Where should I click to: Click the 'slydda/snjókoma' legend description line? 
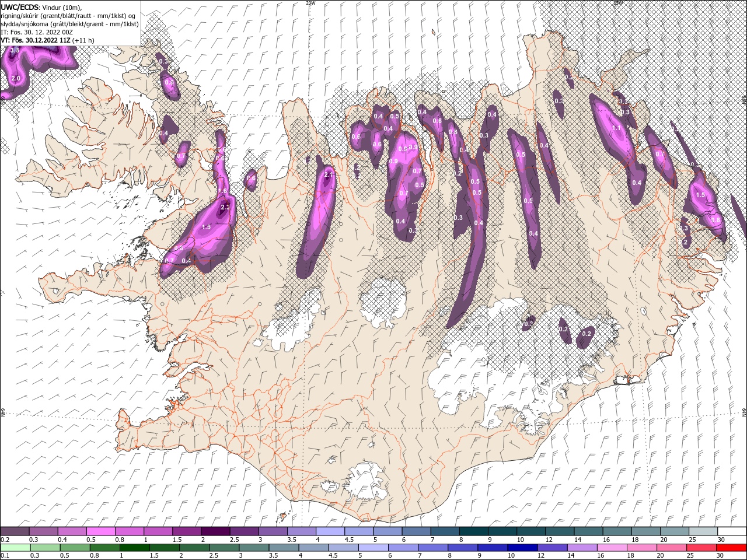click(x=69, y=23)
